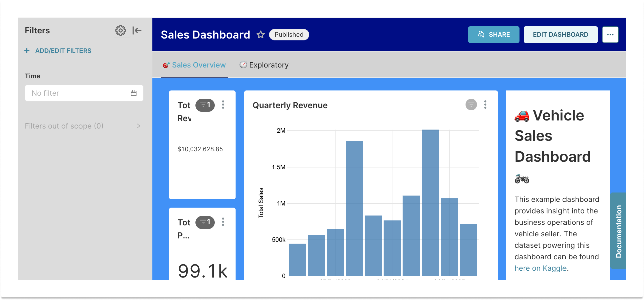Screen dimensions: 644x300
Task: Open the 'here on Kaggle' link
Action: pos(540,268)
